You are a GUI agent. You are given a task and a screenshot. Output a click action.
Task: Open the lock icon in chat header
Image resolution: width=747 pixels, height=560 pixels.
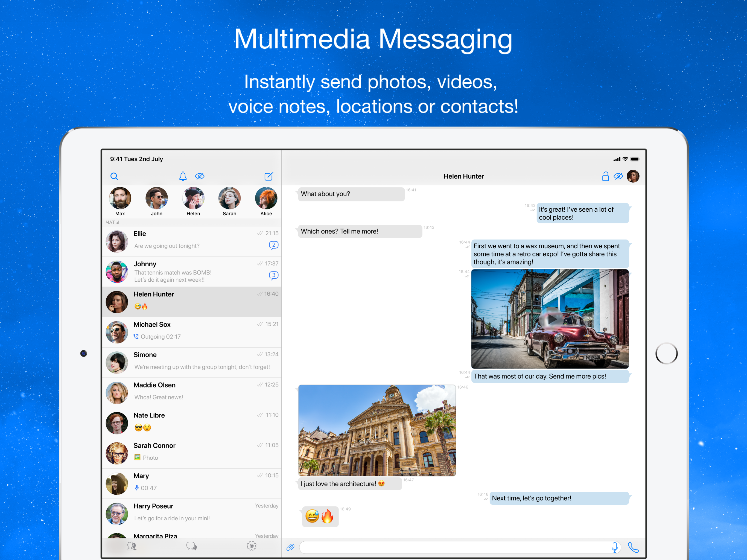605,176
